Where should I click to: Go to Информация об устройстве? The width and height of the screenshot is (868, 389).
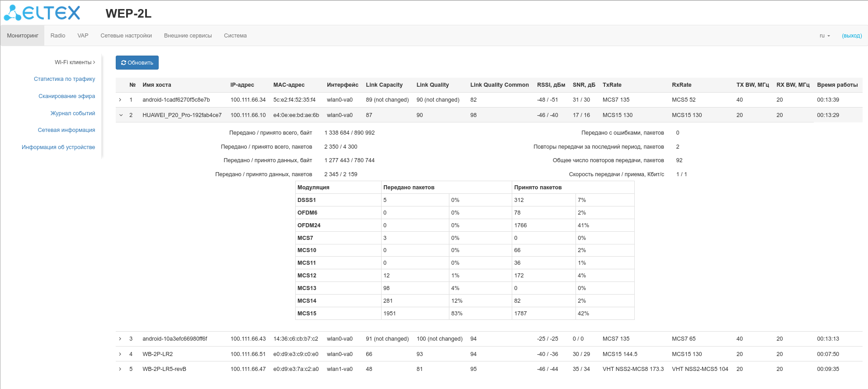58,147
